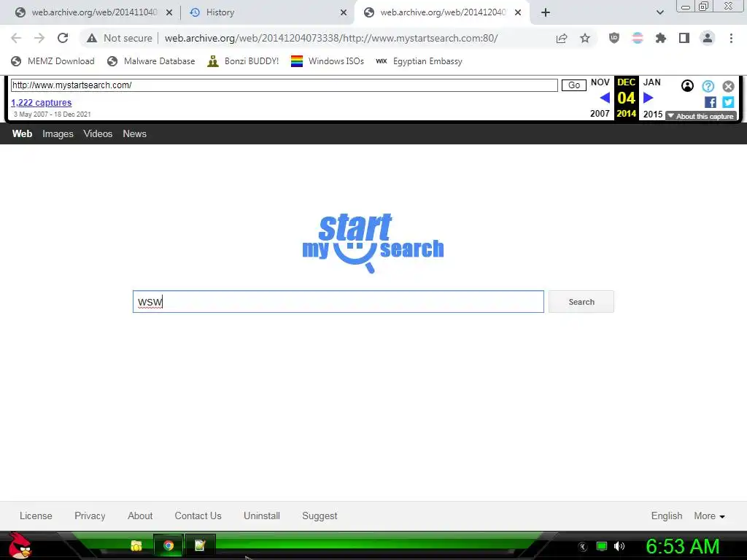Viewport: 747px width, 560px height.
Task: Open Malware Database bookmark
Action: pyautogui.click(x=151, y=61)
